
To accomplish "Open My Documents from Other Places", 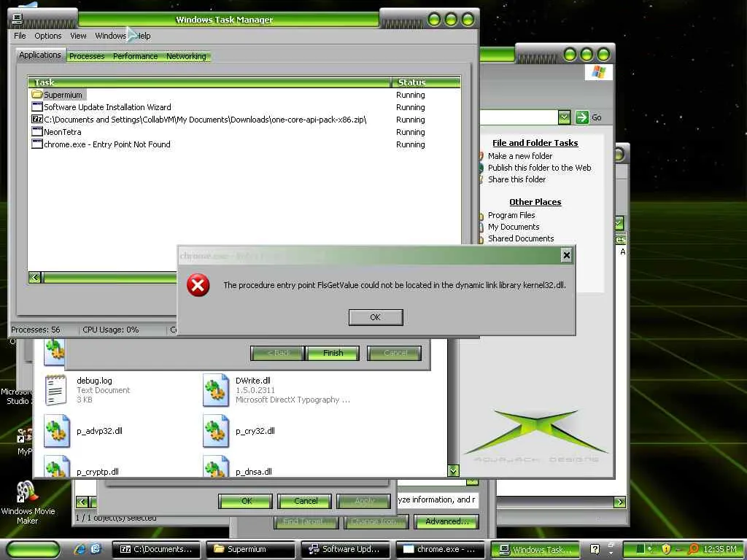I will pyautogui.click(x=513, y=227).
